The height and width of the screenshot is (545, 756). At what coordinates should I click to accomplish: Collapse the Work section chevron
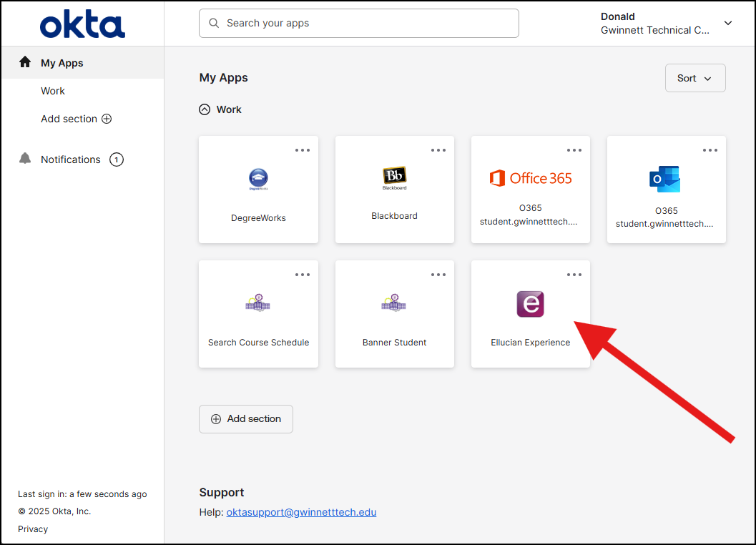click(x=205, y=109)
